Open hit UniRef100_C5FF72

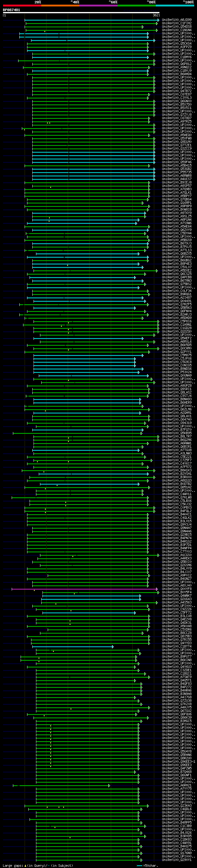[177, 613]
